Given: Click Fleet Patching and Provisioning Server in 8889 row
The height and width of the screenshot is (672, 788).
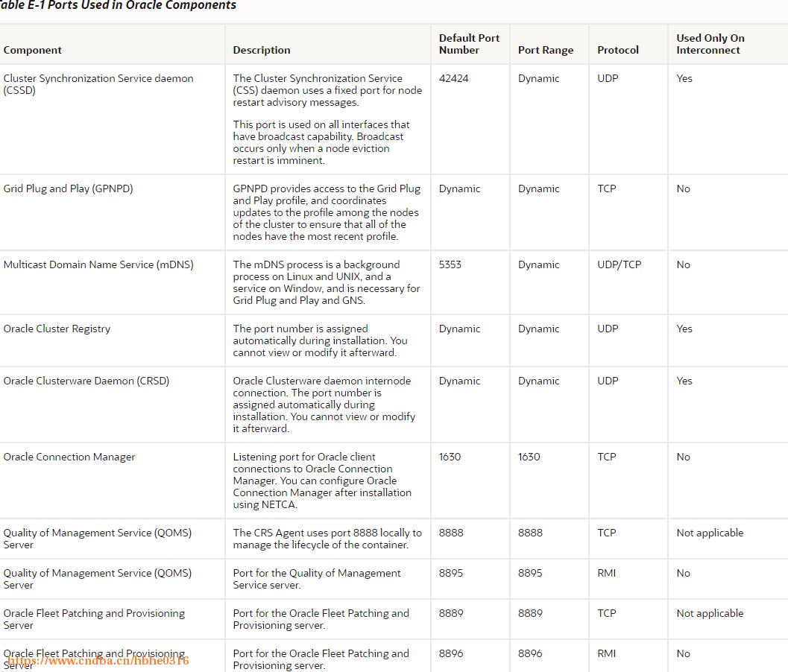Looking at the screenshot, I should 94,619.
